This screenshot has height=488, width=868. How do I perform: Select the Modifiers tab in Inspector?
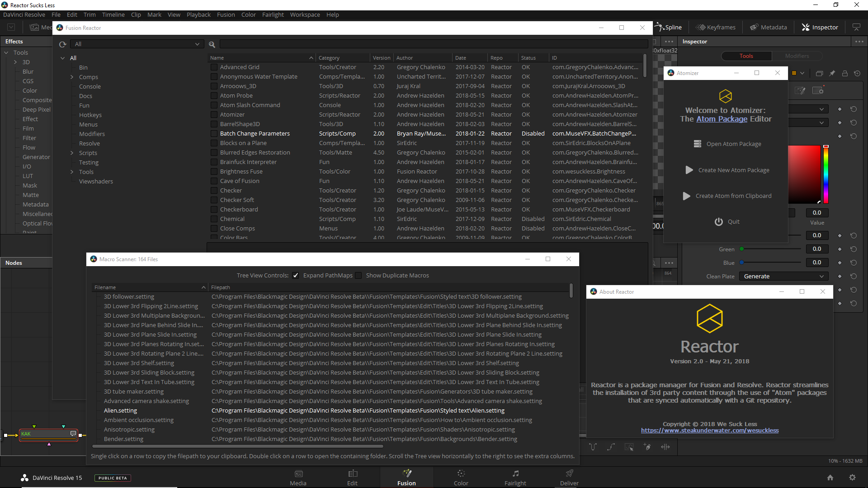[797, 56]
